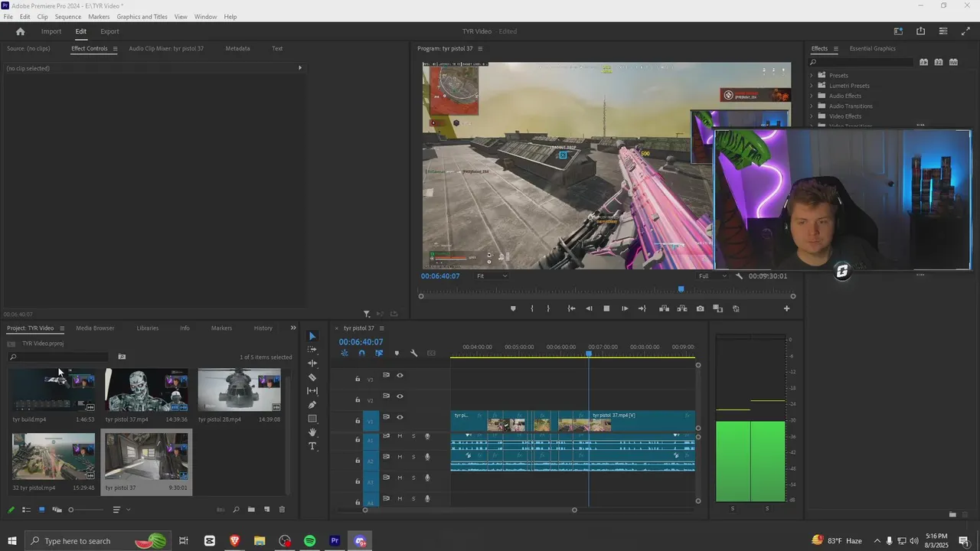Select the Ripple Edit tool

click(x=312, y=364)
